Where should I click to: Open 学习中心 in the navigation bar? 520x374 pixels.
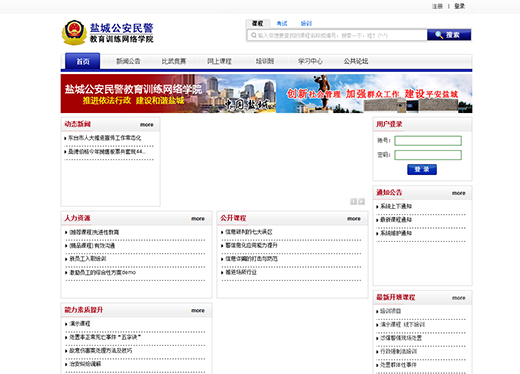pyautogui.click(x=310, y=61)
